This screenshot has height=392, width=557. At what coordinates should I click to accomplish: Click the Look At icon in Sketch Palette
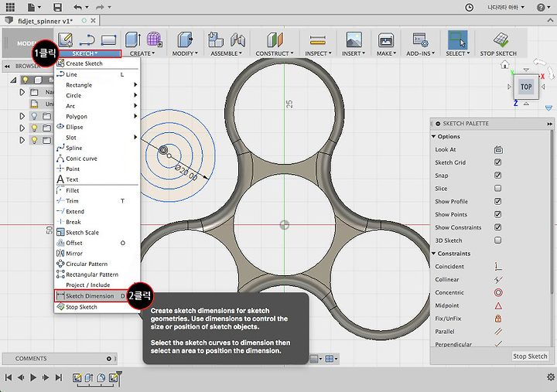click(x=498, y=149)
